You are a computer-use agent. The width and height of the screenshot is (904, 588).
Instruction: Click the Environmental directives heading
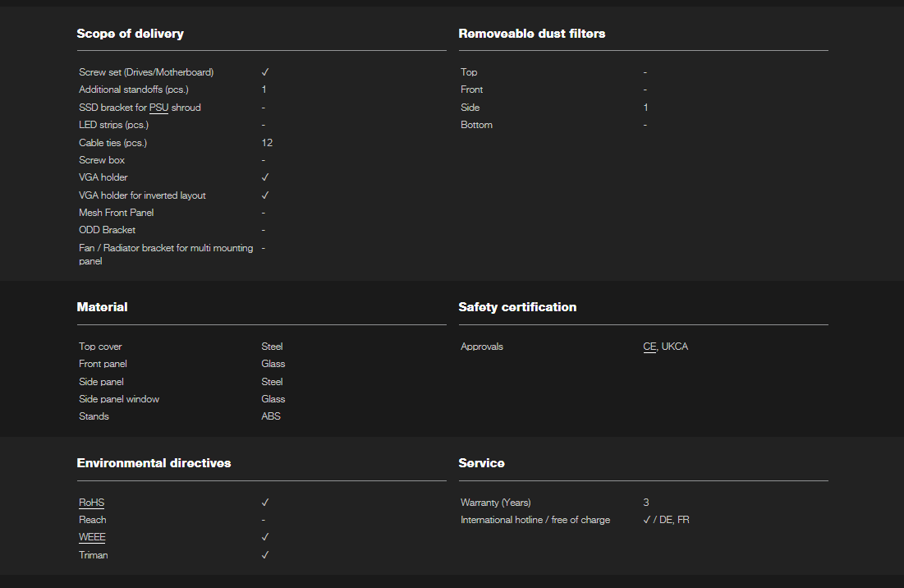(154, 463)
